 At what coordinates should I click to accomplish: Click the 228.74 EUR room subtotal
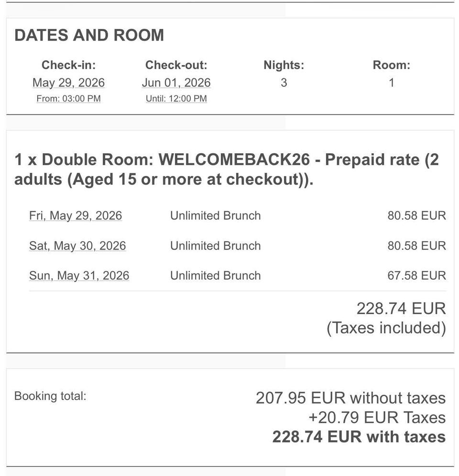coord(401,309)
